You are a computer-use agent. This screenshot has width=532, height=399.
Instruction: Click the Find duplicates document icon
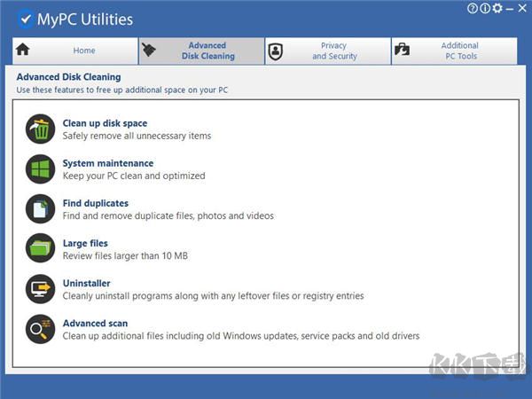coord(41,209)
